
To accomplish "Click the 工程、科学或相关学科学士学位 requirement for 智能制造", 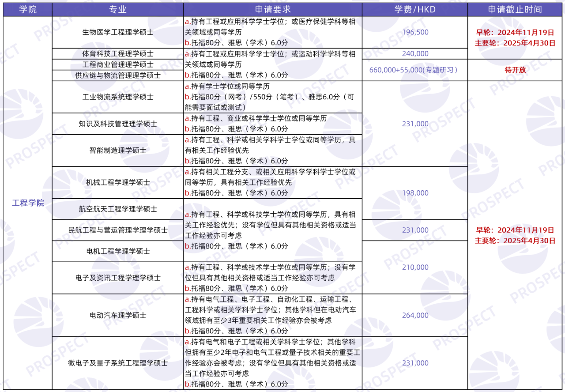I will tap(253, 140).
